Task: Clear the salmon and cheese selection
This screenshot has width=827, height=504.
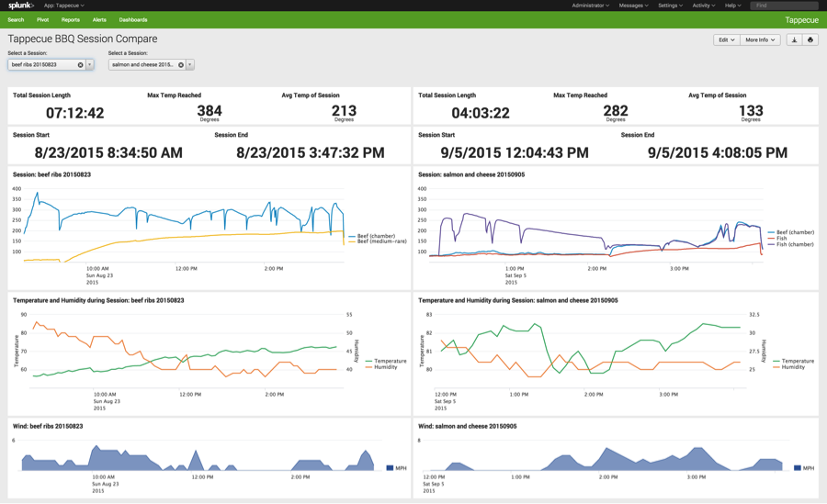Action: tap(181, 65)
